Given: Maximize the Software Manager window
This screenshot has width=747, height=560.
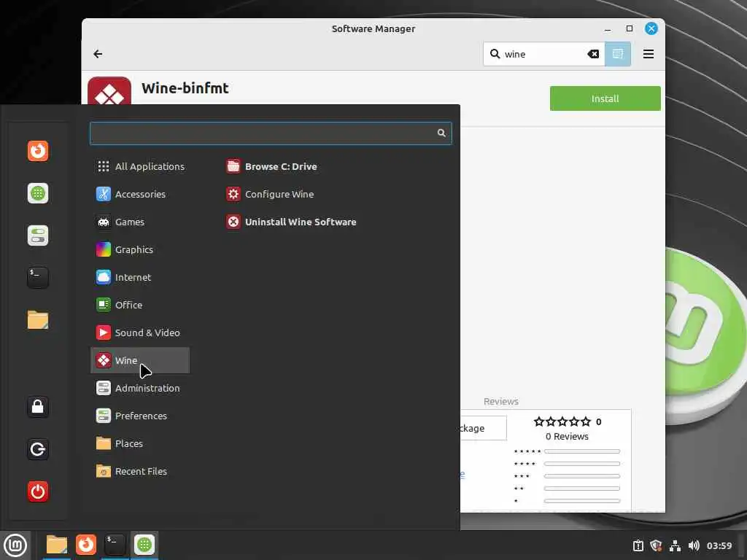Looking at the screenshot, I should 630,28.
